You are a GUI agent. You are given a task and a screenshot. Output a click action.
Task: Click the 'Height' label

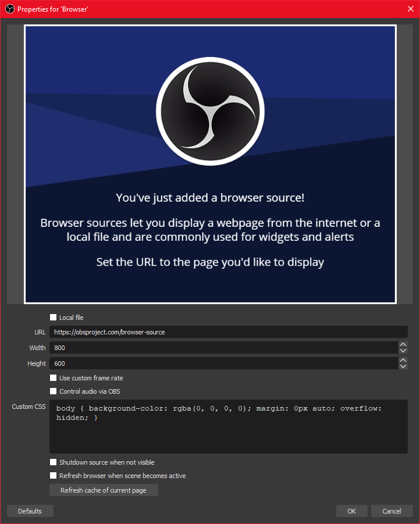(x=37, y=363)
